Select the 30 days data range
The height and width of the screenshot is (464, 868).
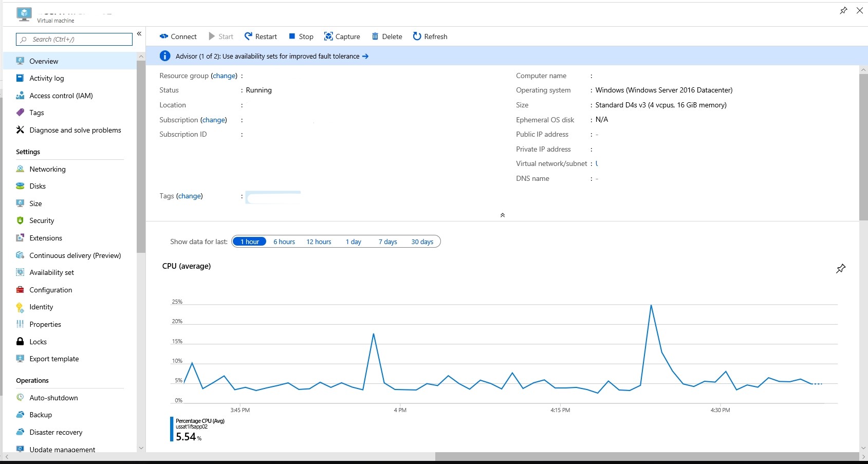click(422, 242)
